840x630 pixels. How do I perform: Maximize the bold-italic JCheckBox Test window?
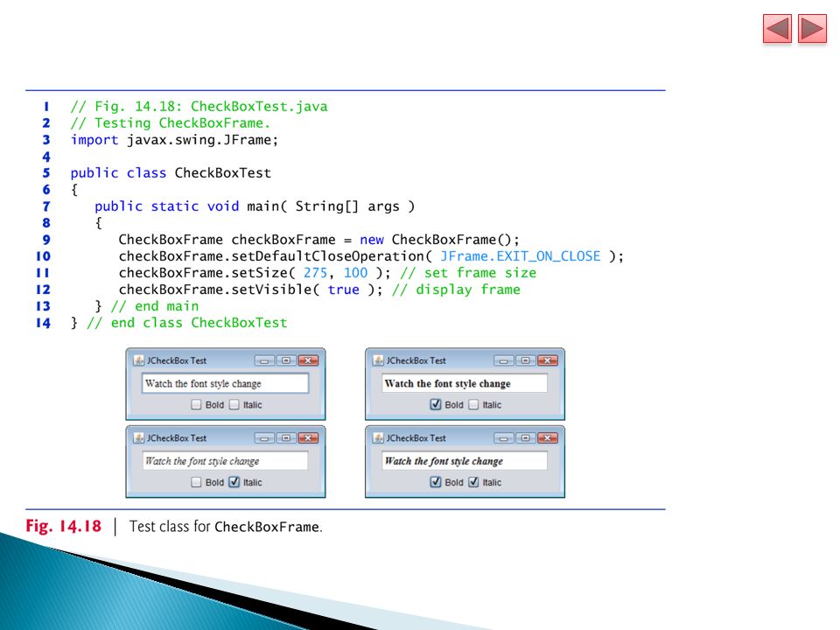(526, 438)
